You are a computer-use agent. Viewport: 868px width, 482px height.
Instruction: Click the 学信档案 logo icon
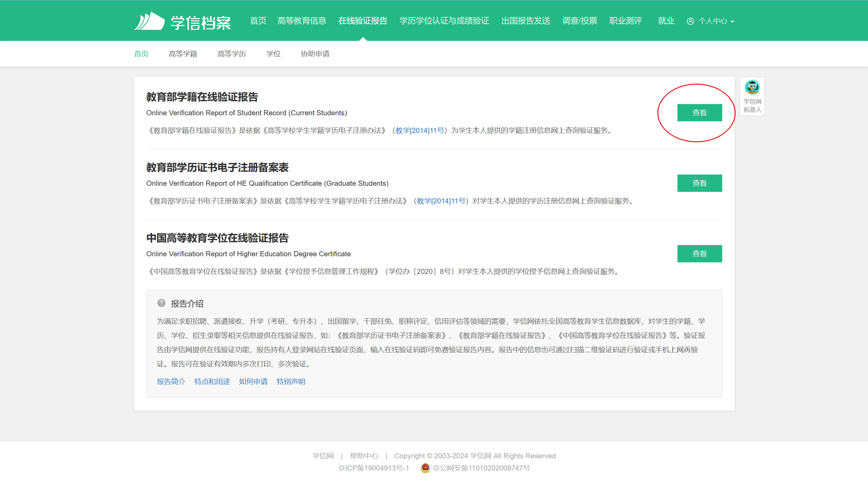pyautogui.click(x=150, y=21)
